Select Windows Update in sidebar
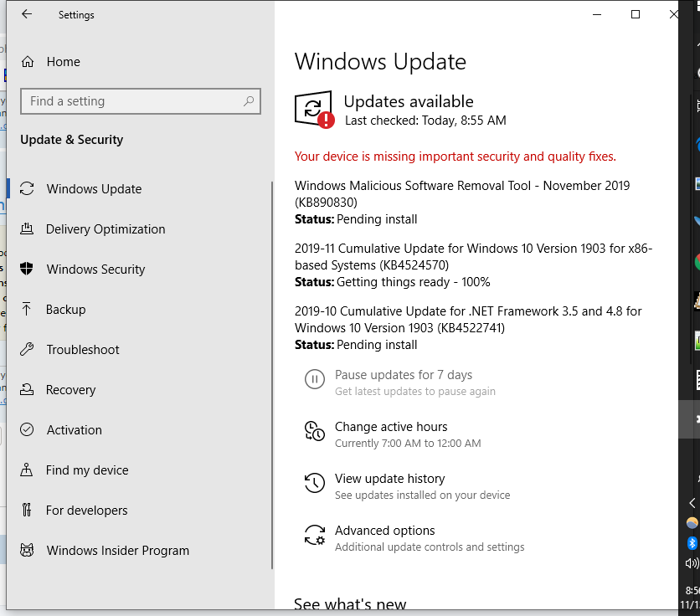The height and width of the screenshot is (616, 700). [94, 189]
